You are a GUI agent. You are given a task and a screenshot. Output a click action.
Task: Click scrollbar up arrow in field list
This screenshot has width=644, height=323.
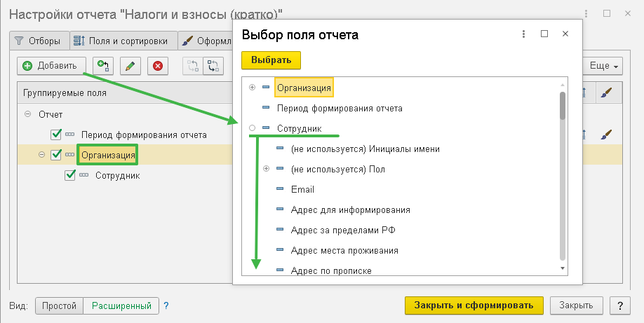(563, 85)
